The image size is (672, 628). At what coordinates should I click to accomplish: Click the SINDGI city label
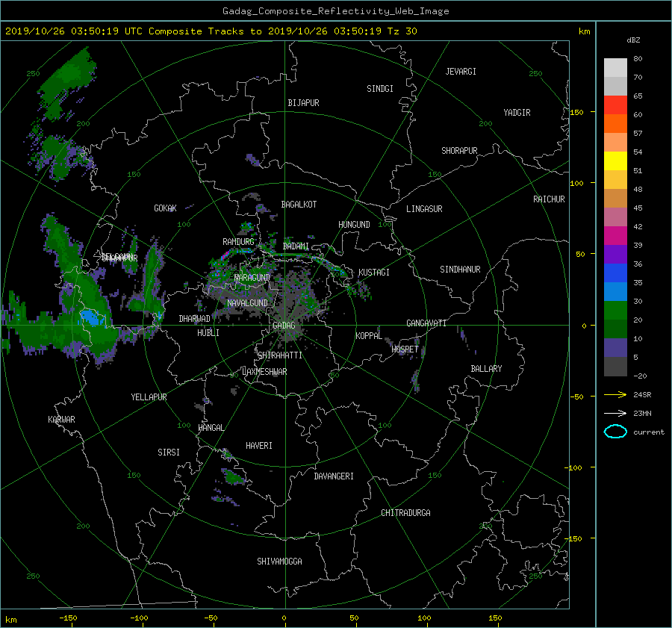point(380,89)
